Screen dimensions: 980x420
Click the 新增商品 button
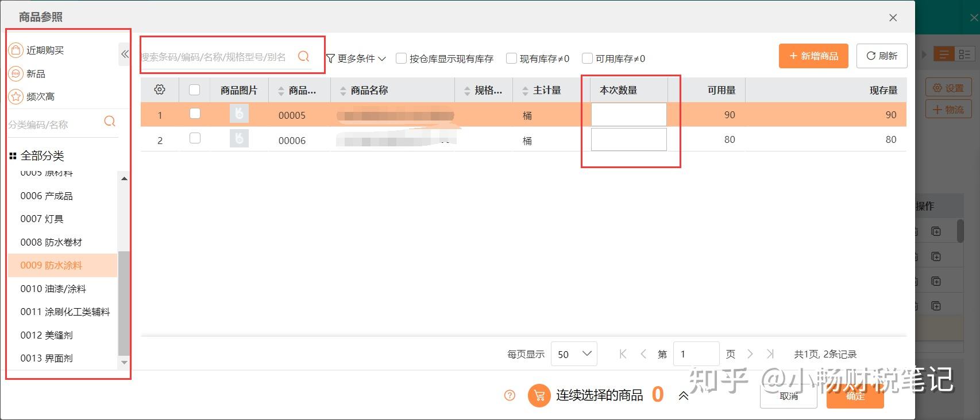tap(813, 56)
